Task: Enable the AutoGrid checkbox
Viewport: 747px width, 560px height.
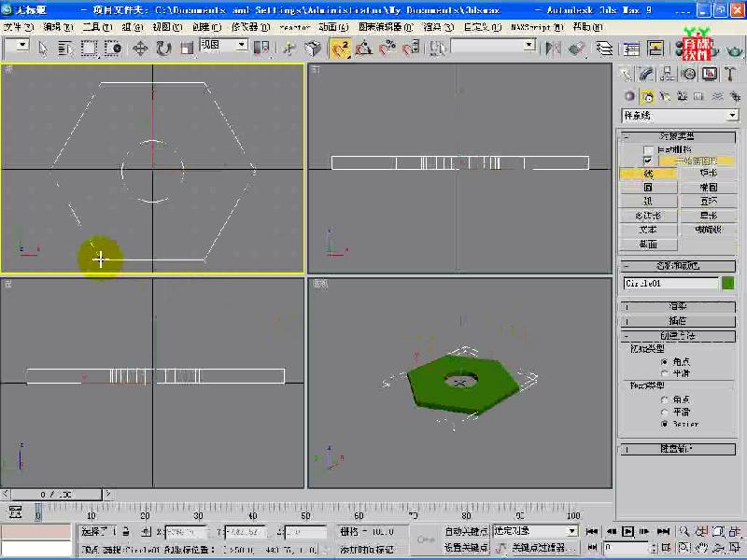Action: pos(648,150)
